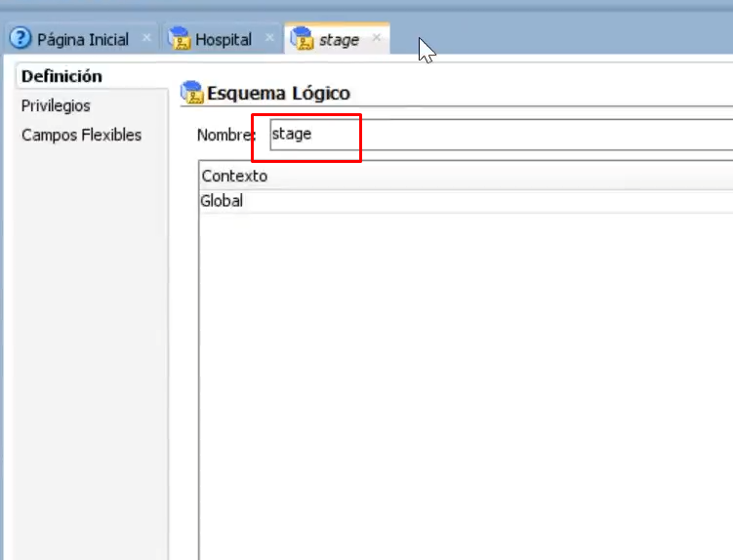Select the stage tab
The width and height of the screenshot is (733, 560).
(339, 40)
